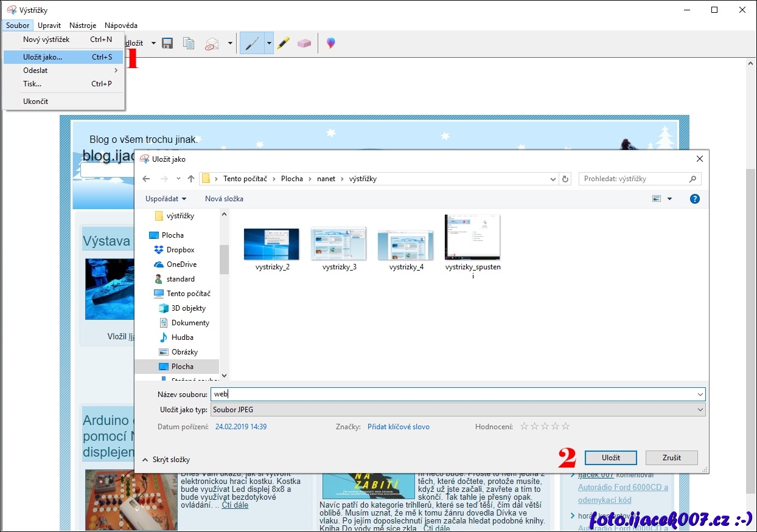Click the save floppy disk toolbar icon
Viewport: 757px width, 532px height.
pos(167,43)
